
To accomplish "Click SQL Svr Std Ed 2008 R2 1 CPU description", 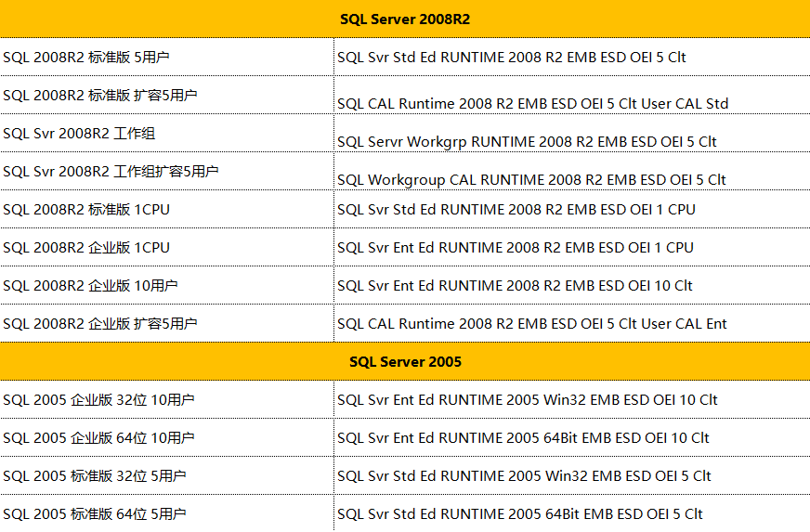I will coord(572,209).
